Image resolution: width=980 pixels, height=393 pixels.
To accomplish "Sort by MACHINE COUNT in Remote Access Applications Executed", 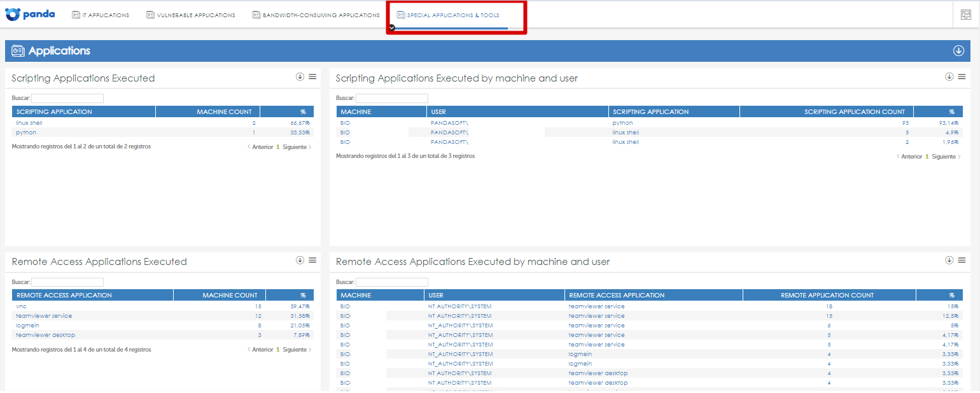I will click(220, 295).
